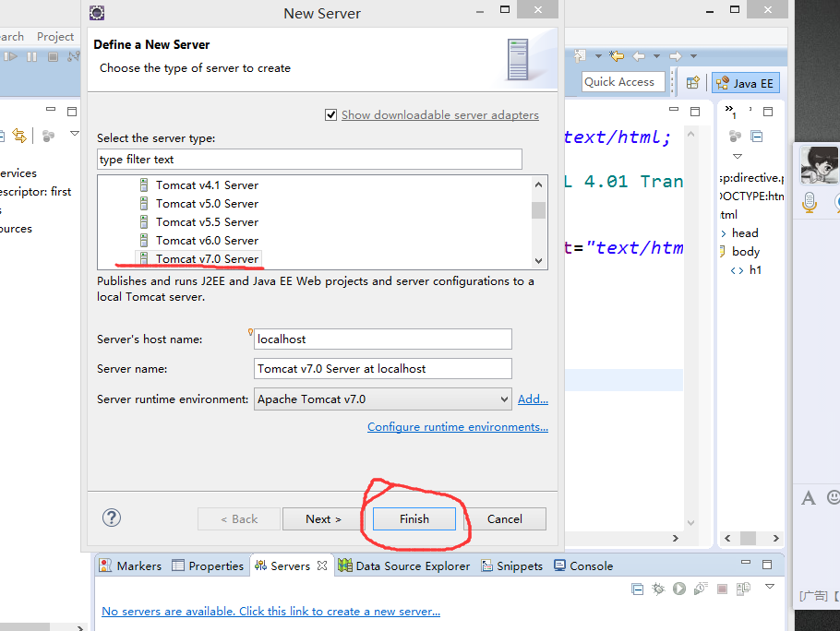The height and width of the screenshot is (631, 840).
Task: Click the server list scrollbar thumb
Action: 538,209
